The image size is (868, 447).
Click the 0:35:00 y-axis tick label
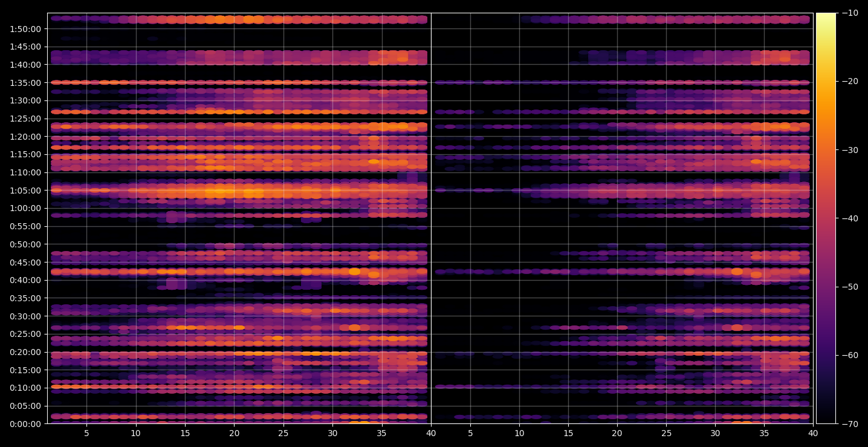[25, 298]
